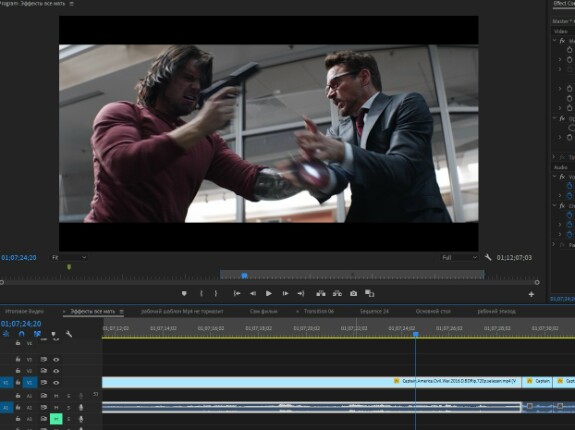Toggle lock on audio track A1

tap(18, 396)
